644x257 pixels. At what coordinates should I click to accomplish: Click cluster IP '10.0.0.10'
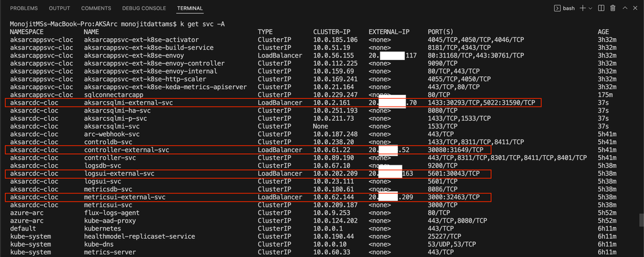point(330,244)
